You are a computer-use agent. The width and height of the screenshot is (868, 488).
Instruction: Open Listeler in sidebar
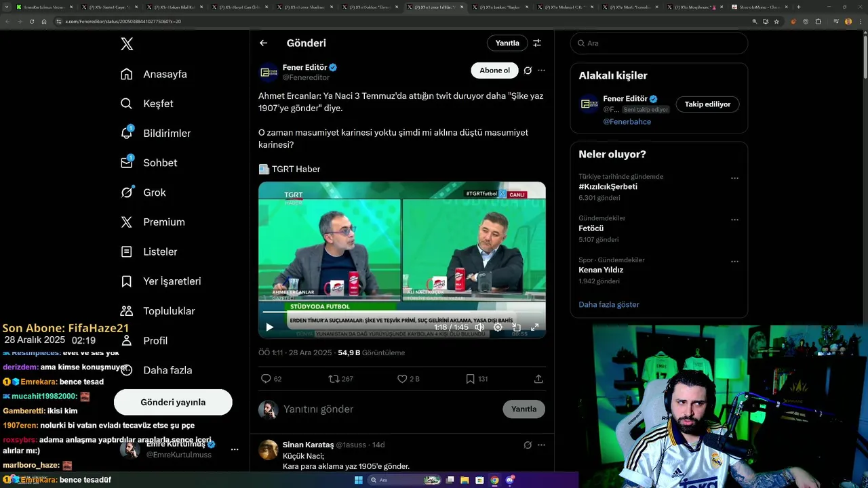click(149, 251)
